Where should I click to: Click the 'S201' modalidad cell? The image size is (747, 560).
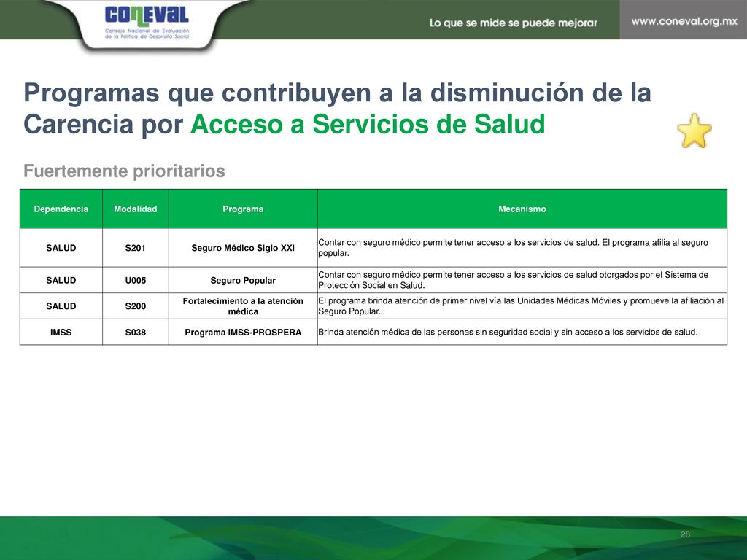135,248
